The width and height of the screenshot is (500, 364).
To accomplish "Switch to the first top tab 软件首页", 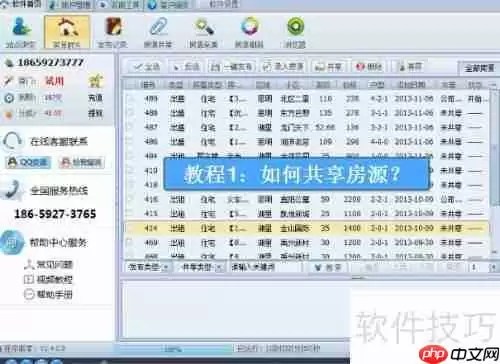I will [x=22, y=4].
